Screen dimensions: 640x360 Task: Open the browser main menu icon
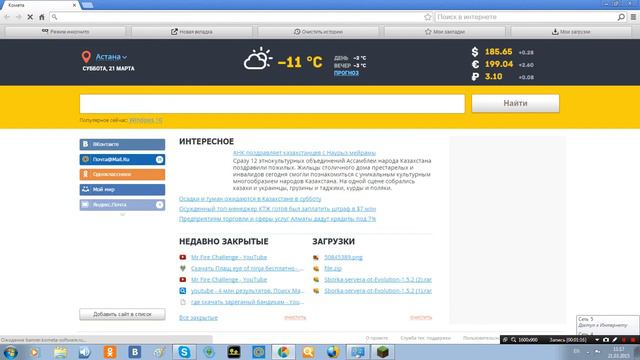click(633, 17)
